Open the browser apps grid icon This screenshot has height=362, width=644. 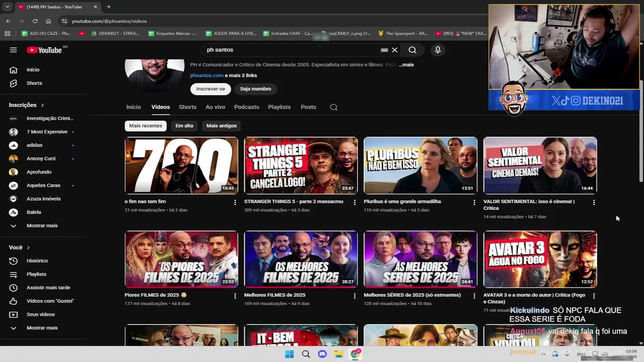pos(7,34)
